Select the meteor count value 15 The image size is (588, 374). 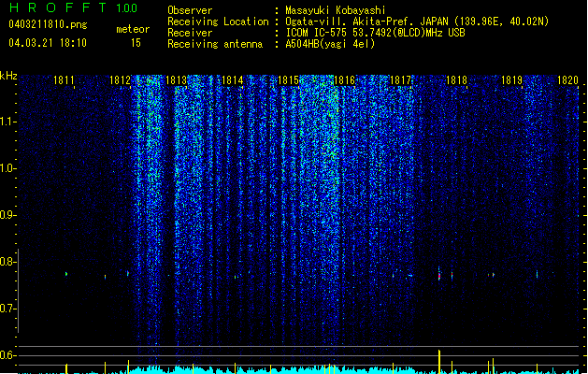136,43
